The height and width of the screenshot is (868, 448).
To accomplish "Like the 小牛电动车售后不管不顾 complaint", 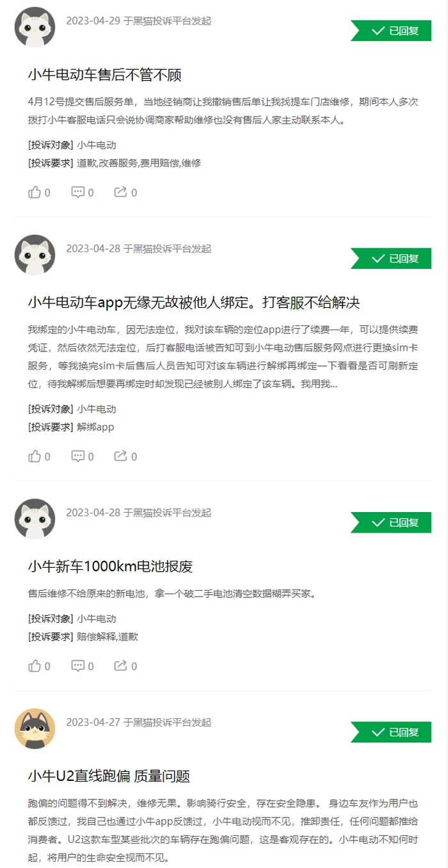I will pos(38,192).
